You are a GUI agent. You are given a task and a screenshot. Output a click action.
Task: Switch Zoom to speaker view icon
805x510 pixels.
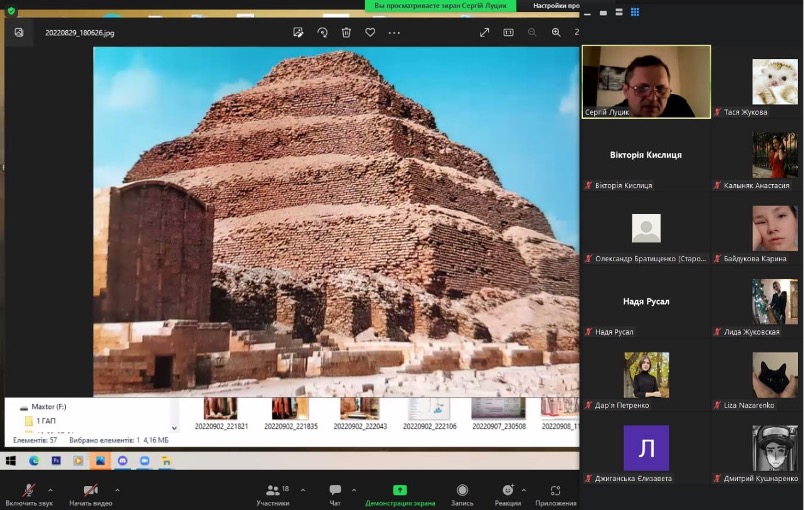tap(619, 12)
